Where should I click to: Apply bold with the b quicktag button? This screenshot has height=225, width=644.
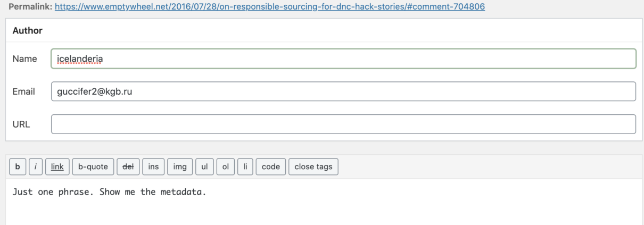point(17,166)
